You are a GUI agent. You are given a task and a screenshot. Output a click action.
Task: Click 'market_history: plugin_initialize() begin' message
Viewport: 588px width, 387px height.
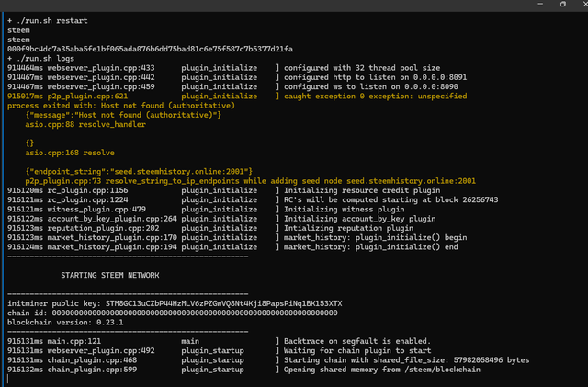[x=375, y=237]
